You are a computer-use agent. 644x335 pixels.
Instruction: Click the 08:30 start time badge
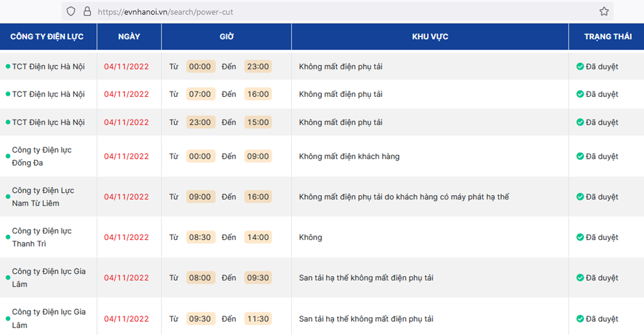point(200,237)
